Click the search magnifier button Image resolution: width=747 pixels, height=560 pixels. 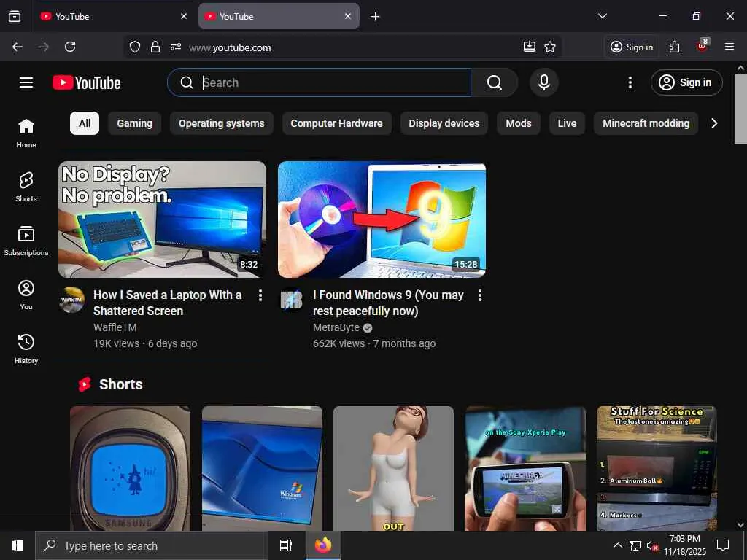click(x=495, y=82)
